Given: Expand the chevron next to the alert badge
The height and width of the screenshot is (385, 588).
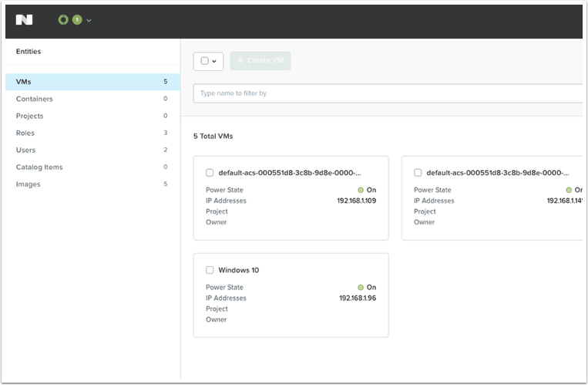Looking at the screenshot, I should pos(89,21).
